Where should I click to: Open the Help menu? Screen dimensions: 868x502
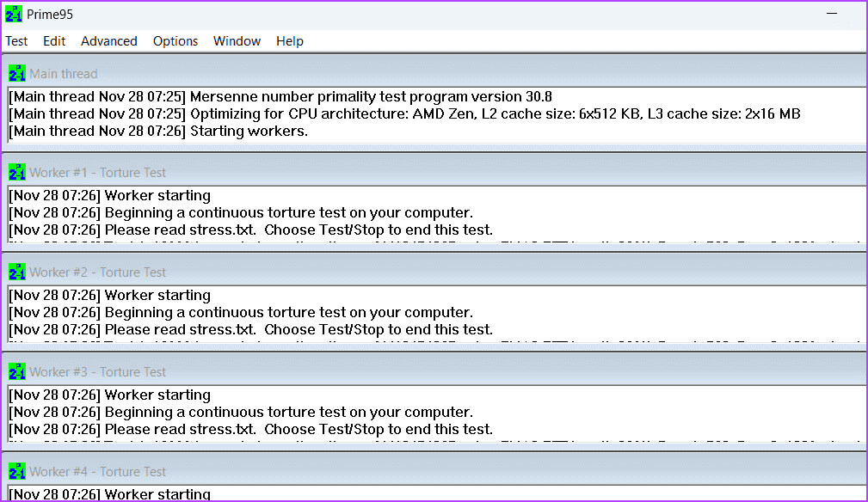coord(290,41)
